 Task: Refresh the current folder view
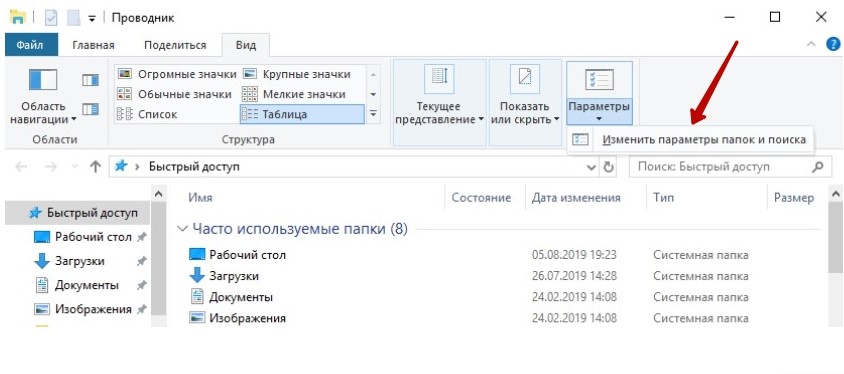(608, 167)
